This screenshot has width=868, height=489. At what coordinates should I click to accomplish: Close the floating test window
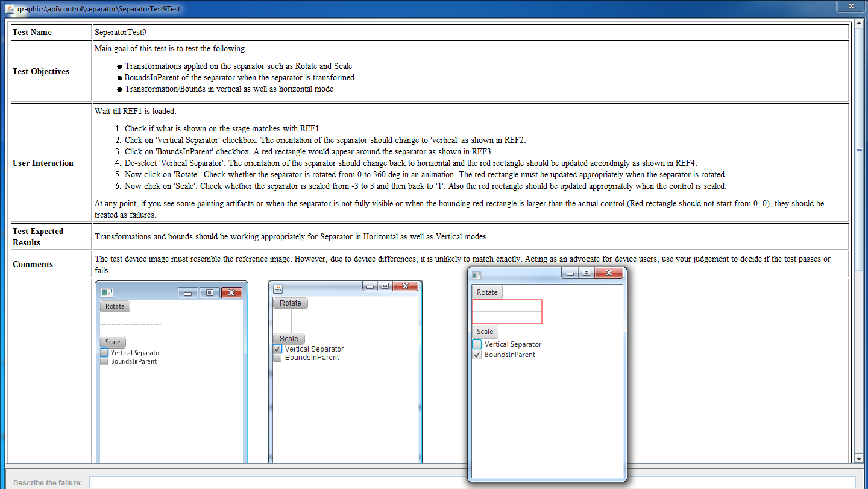(609, 273)
